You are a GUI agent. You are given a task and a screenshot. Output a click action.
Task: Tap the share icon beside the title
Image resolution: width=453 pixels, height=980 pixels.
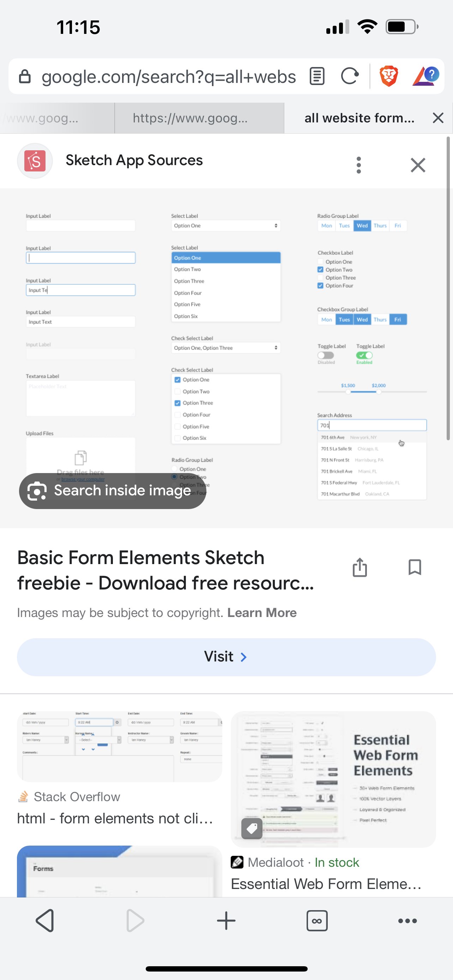[360, 567]
